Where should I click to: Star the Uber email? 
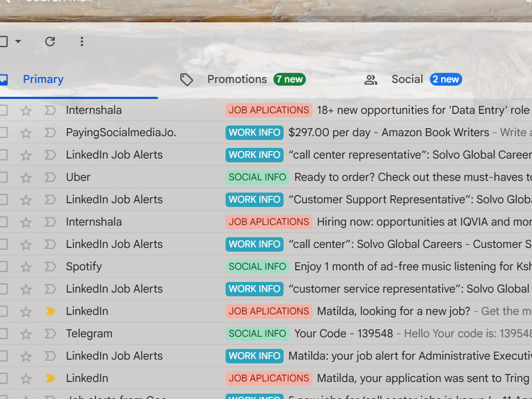pos(26,178)
